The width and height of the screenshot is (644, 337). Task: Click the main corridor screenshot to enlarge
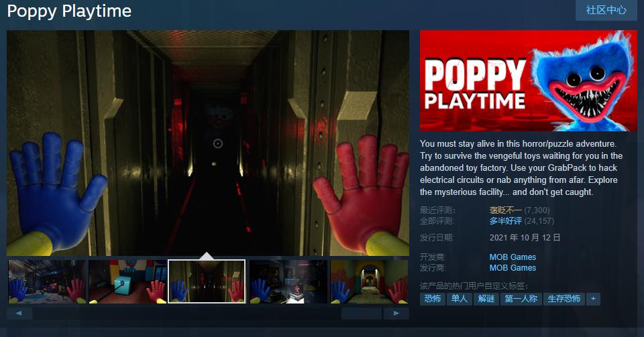coord(208,142)
